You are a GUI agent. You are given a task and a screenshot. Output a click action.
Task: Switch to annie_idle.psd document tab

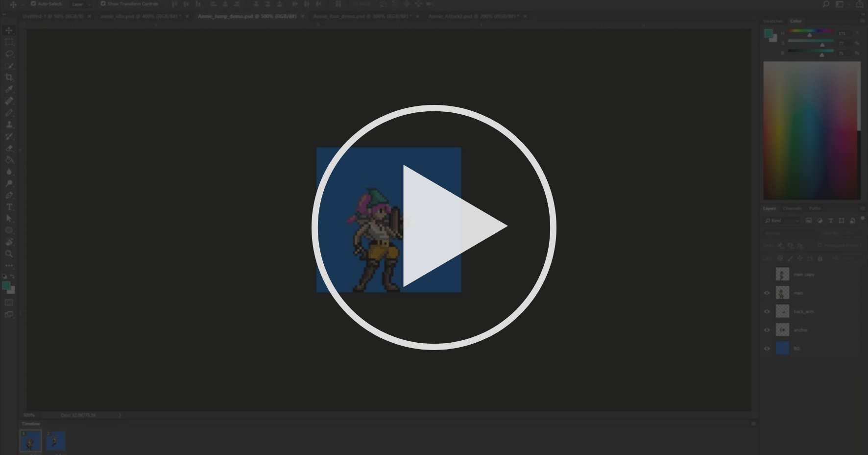(140, 16)
